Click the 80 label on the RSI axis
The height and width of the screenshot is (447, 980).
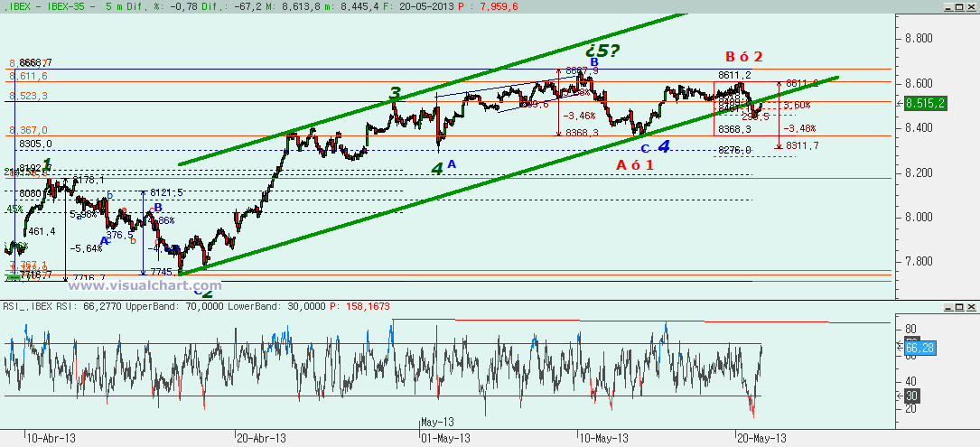pyautogui.click(x=910, y=328)
